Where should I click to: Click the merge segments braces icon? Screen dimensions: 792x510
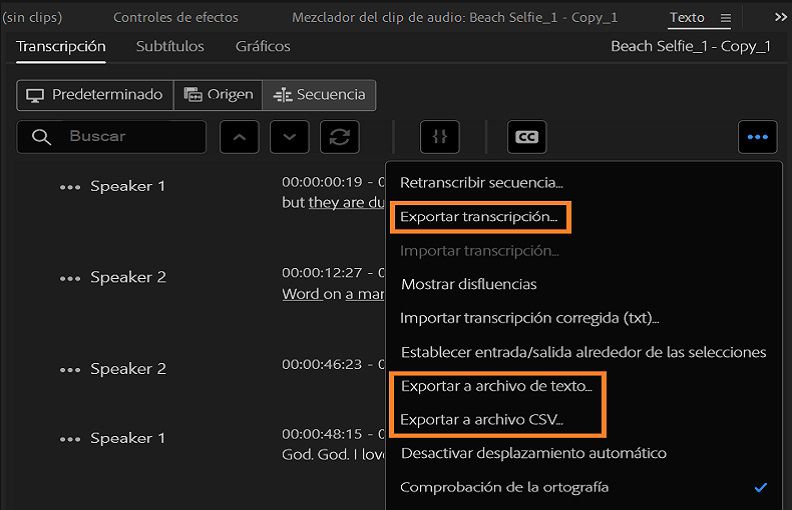point(439,137)
